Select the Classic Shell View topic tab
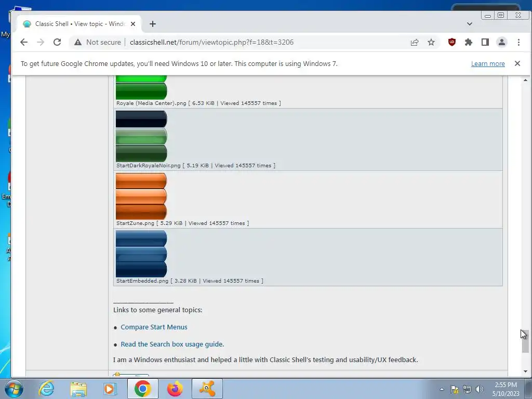The width and height of the screenshot is (532, 399). pyautogui.click(x=79, y=24)
